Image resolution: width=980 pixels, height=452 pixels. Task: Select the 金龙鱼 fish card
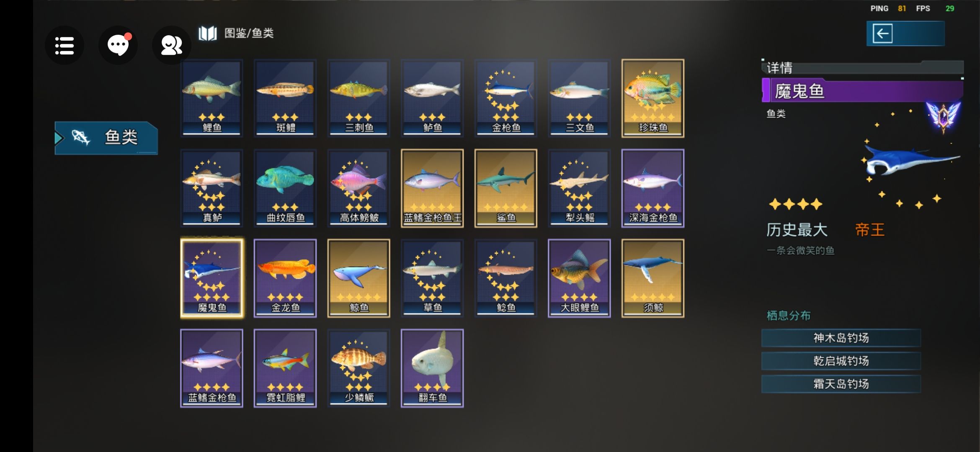click(x=285, y=278)
